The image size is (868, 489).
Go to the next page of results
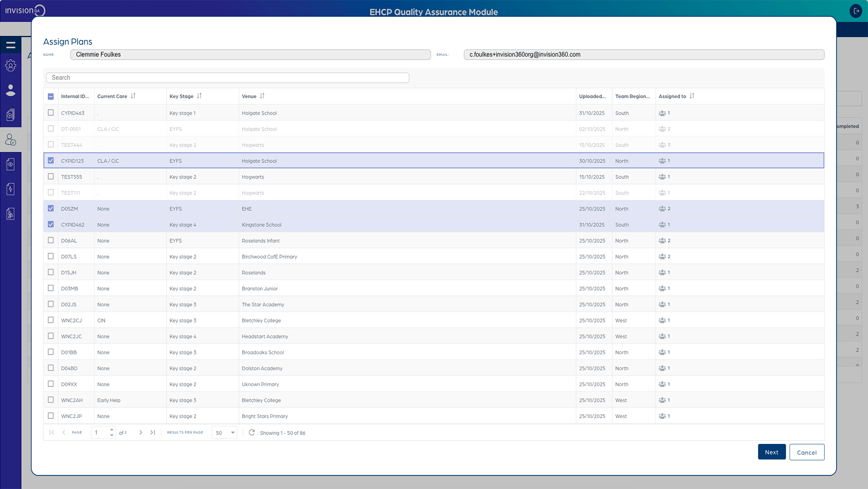point(141,432)
